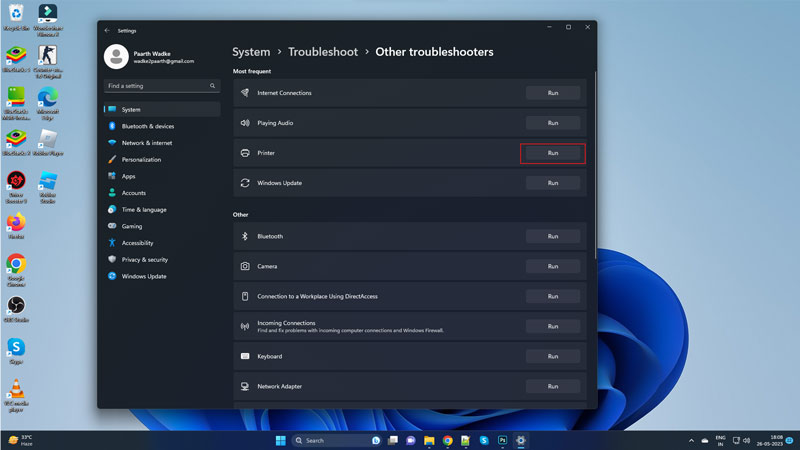The height and width of the screenshot is (450, 800).
Task: Click the Troubleshoot breadcrumb link
Action: [323, 52]
